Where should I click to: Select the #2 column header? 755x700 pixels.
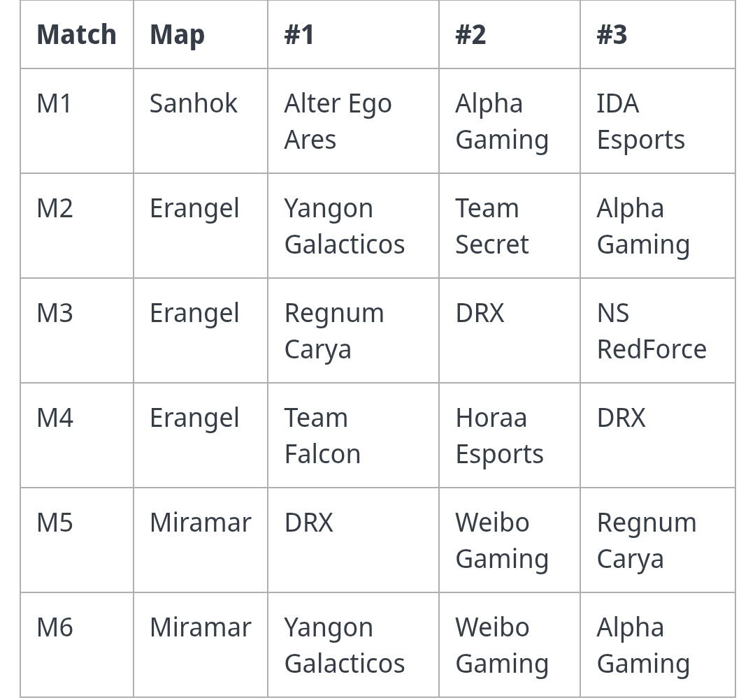click(x=470, y=35)
